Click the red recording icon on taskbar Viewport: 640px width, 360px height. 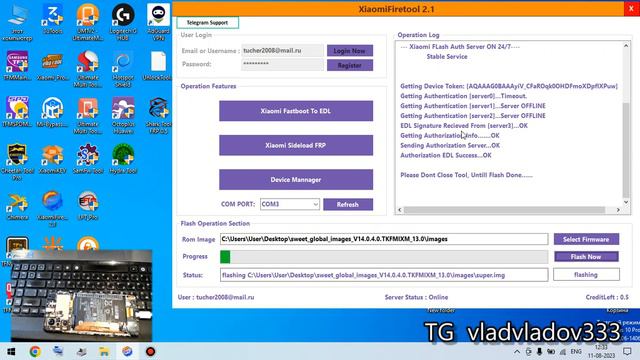(150, 351)
